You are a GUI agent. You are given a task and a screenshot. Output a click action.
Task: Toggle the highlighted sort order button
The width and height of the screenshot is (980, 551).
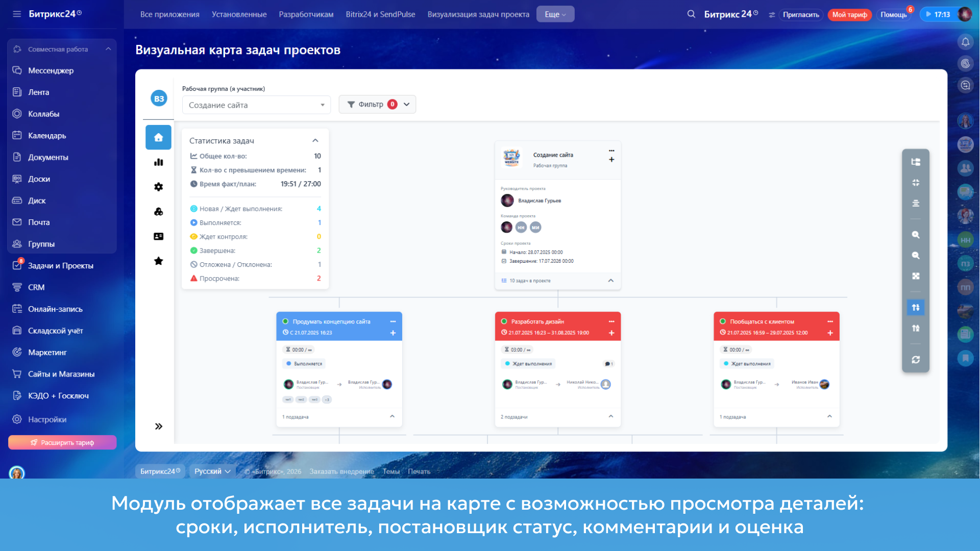click(x=916, y=307)
